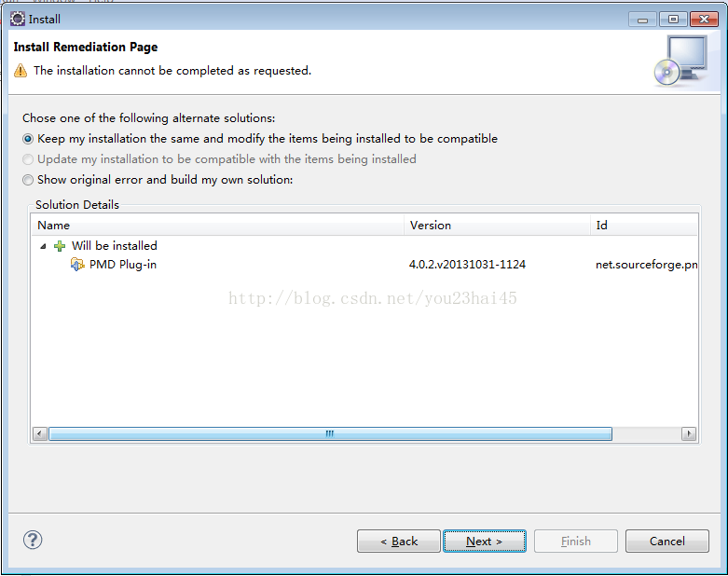Click the Chose one of the following text
The height and width of the screenshot is (576, 728).
pos(148,118)
